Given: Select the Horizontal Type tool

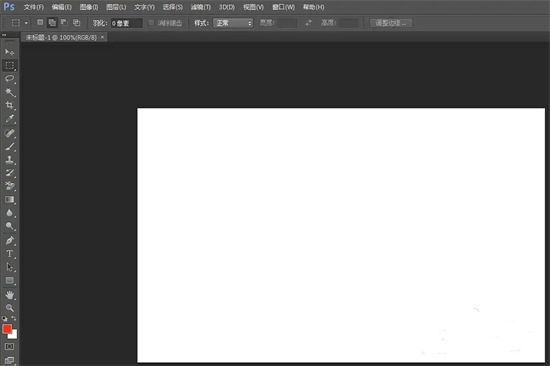Looking at the screenshot, I should tap(9, 254).
